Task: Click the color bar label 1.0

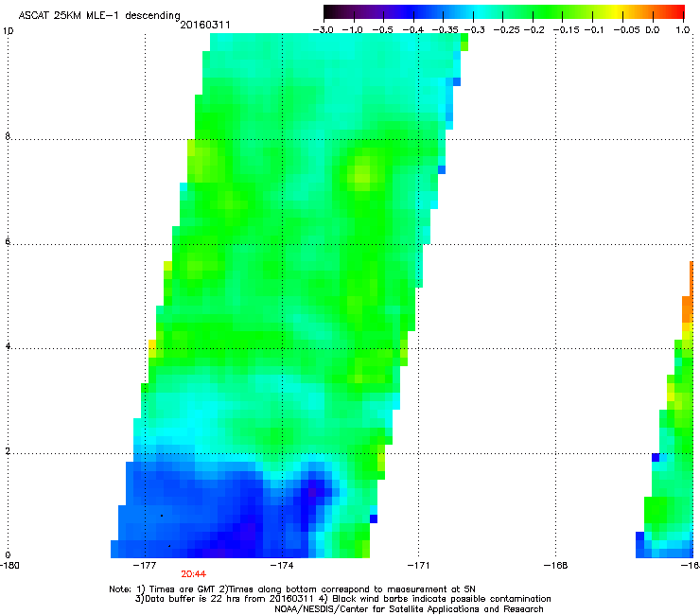Action: click(682, 30)
